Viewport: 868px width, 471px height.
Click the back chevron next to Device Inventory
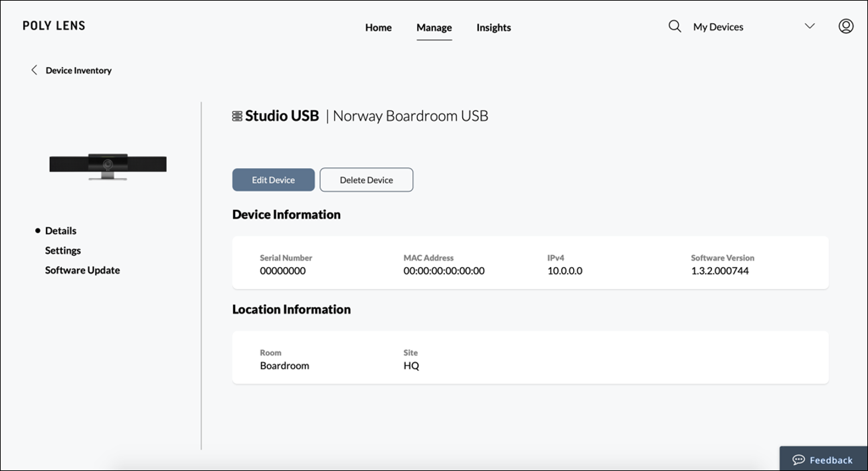click(x=34, y=69)
